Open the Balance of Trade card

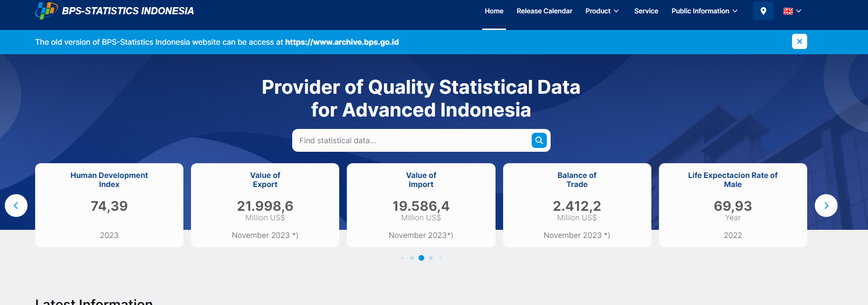point(577,205)
